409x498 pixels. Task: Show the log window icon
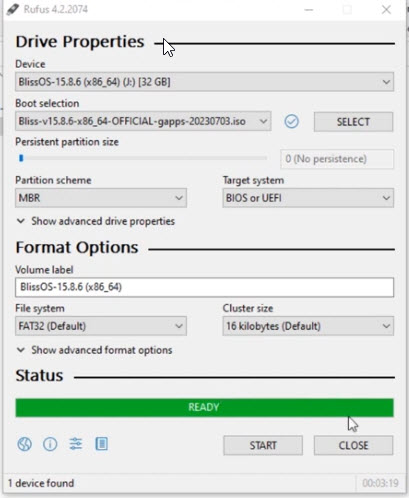tap(101, 444)
